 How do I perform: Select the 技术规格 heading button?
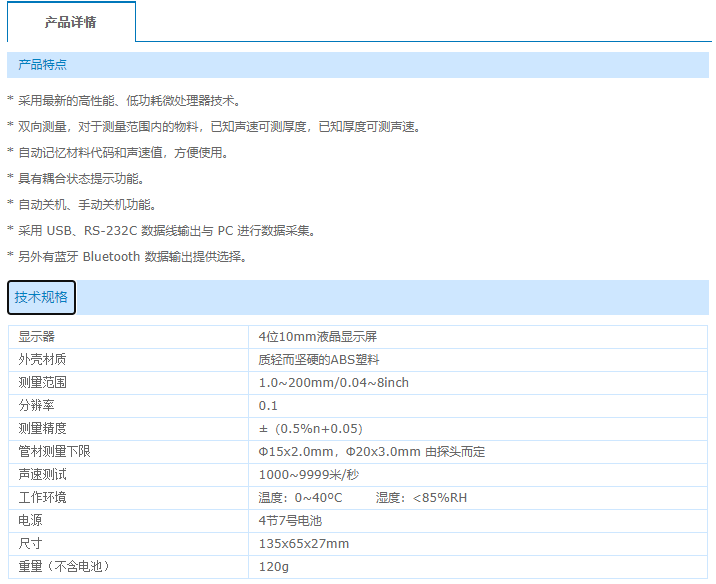tap(41, 297)
